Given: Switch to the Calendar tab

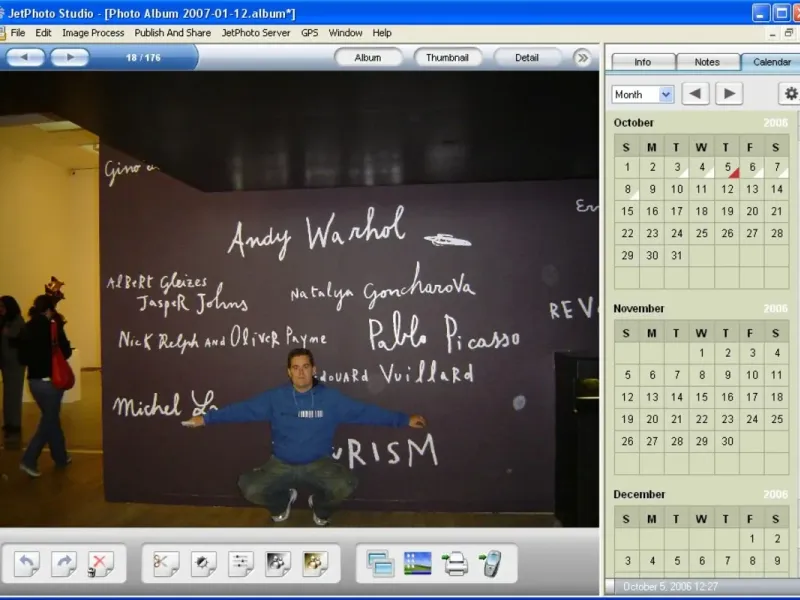Looking at the screenshot, I should 771,62.
